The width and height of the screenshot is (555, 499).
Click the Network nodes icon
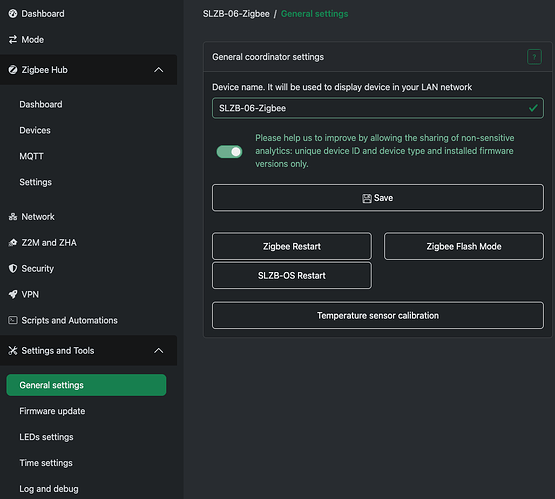coord(13,217)
